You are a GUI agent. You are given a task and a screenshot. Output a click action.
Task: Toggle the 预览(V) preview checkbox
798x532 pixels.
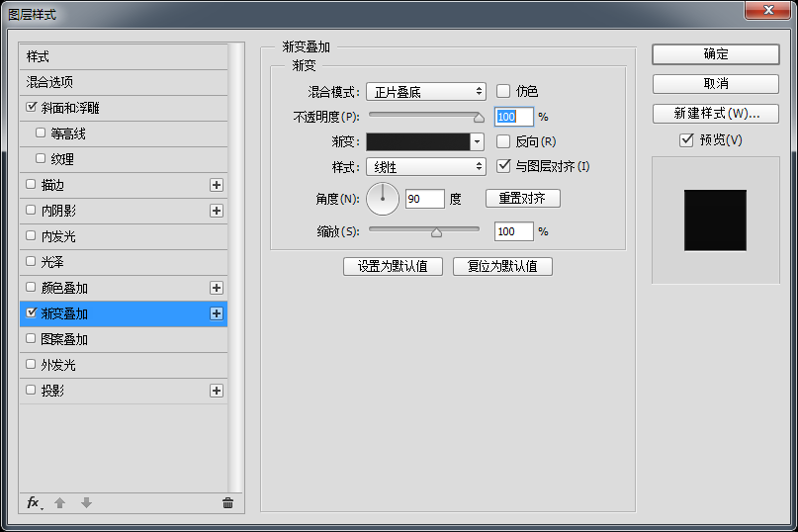point(686,140)
